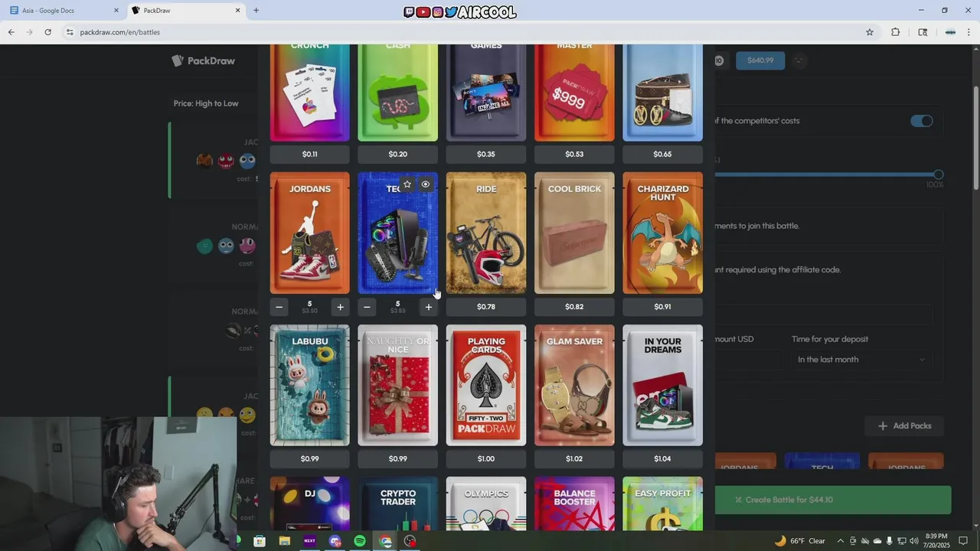Go back in browser history
The width and height of the screenshot is (980, 551).
tap(11, 32)
